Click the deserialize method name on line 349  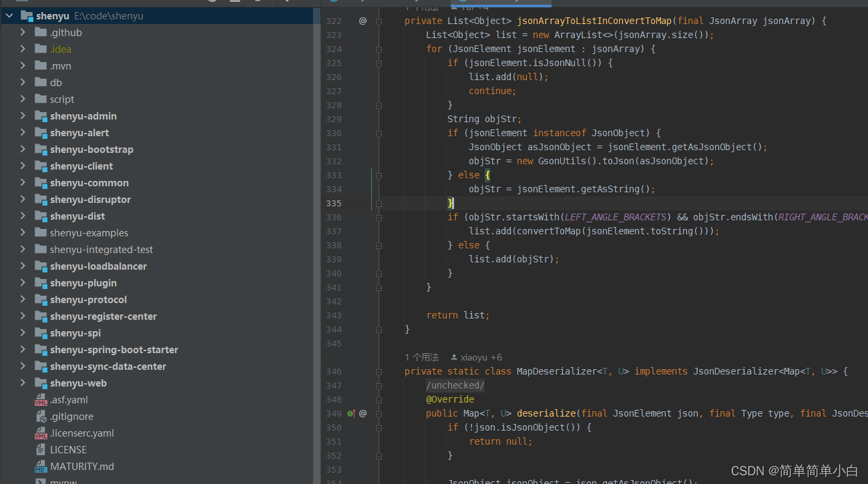pyautogui.click(x=546, y=413)
